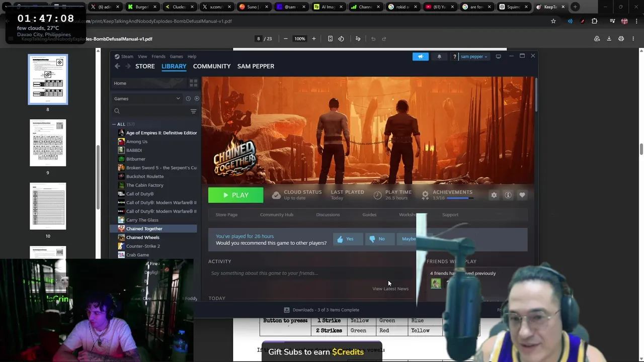644x362 pixels.
Task: Open the Guides link
Action: click(369, 215)
